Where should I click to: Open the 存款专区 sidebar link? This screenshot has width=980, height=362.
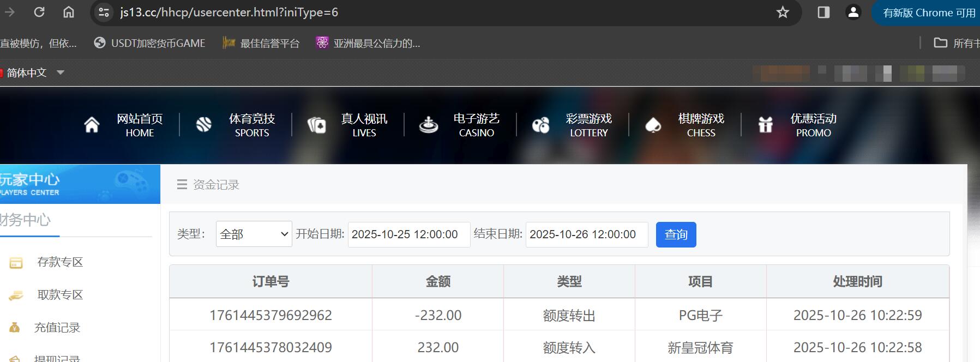pos(60,262)
